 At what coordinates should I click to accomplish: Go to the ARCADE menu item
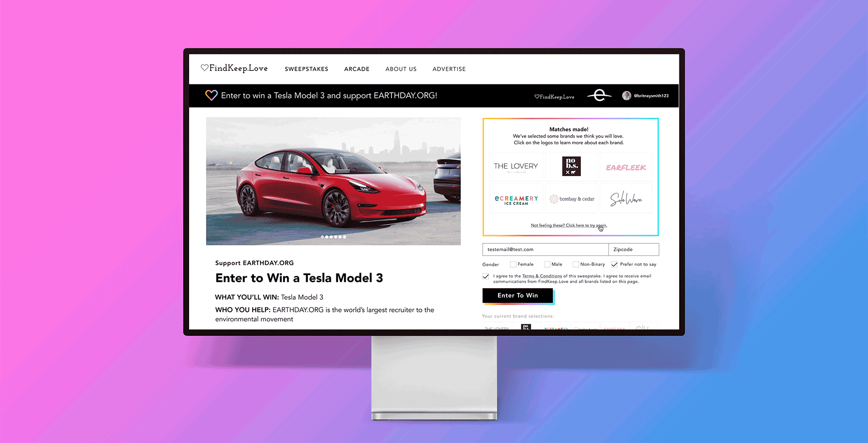[x=357, y=69]
